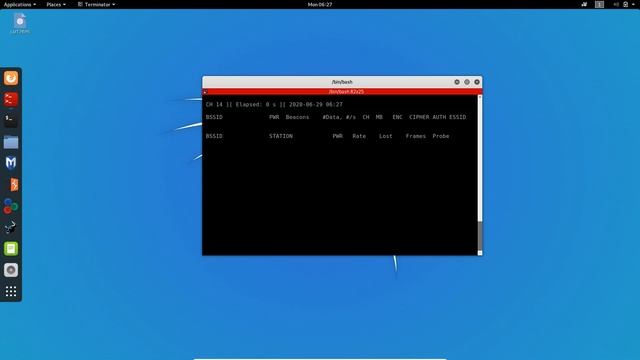Launch Firefox from the dock
640x360 pixels.
pos(11,78)
